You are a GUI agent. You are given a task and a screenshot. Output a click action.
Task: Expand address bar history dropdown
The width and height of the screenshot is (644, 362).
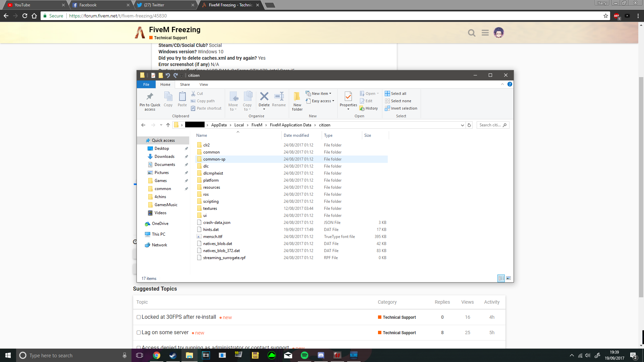click(x=462, y=125)
